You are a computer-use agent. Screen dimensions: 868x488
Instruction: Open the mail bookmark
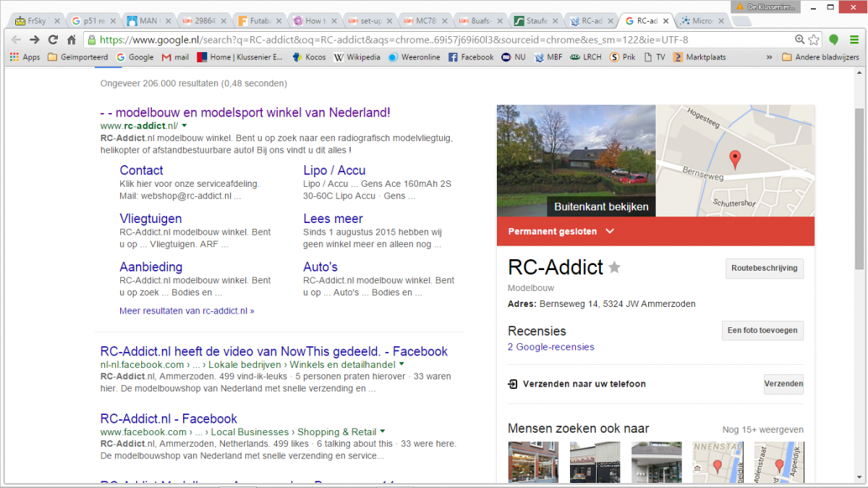coord(175,57)
